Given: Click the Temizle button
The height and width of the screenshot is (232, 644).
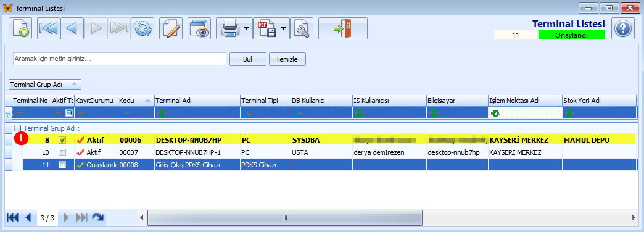Looking at the screenshot, I should 287,59.
